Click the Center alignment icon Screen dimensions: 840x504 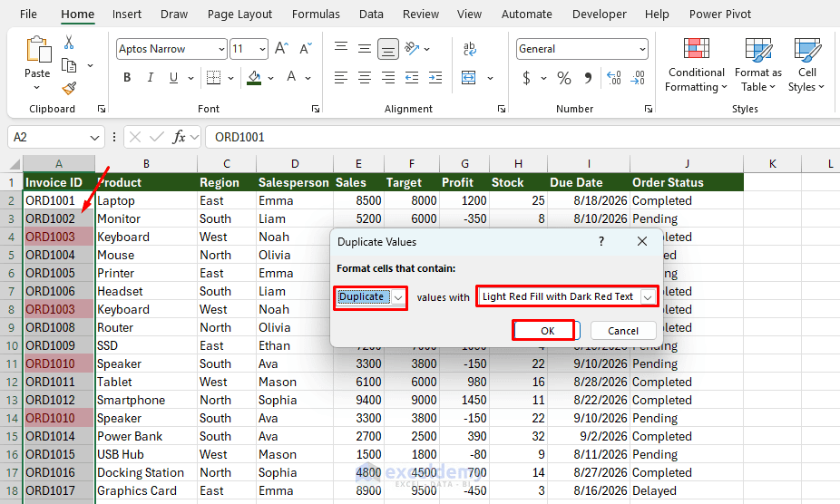[x=365, y=78]
